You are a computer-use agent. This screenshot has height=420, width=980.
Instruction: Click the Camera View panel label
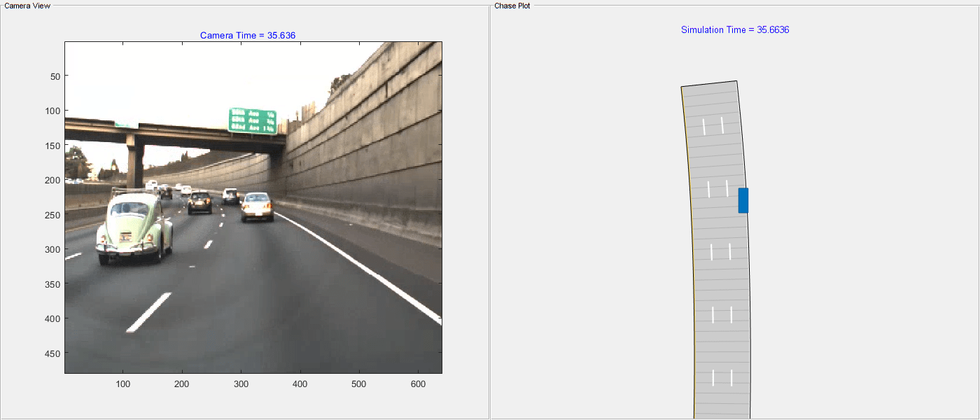click(x=27, y=5)
